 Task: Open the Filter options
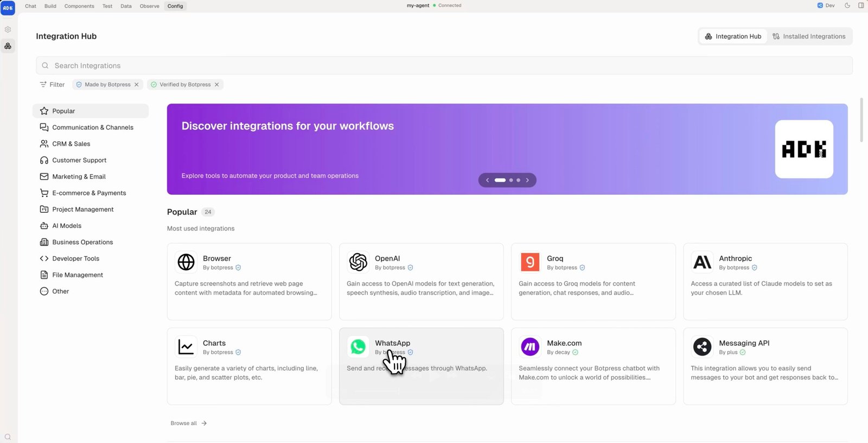pos(52,85)
